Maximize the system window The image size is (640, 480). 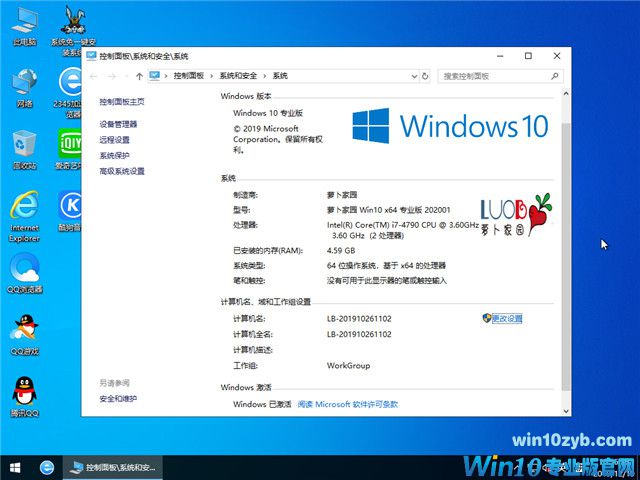528,56
